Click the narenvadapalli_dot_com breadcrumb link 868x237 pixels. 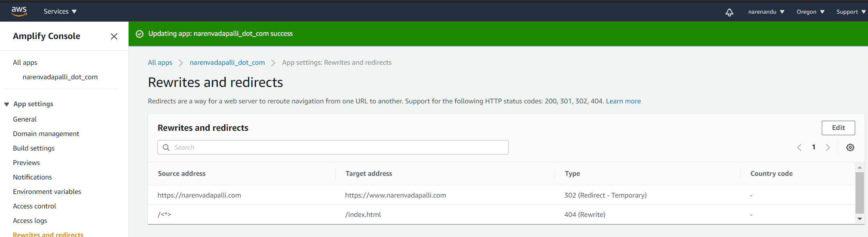point(227,62)
